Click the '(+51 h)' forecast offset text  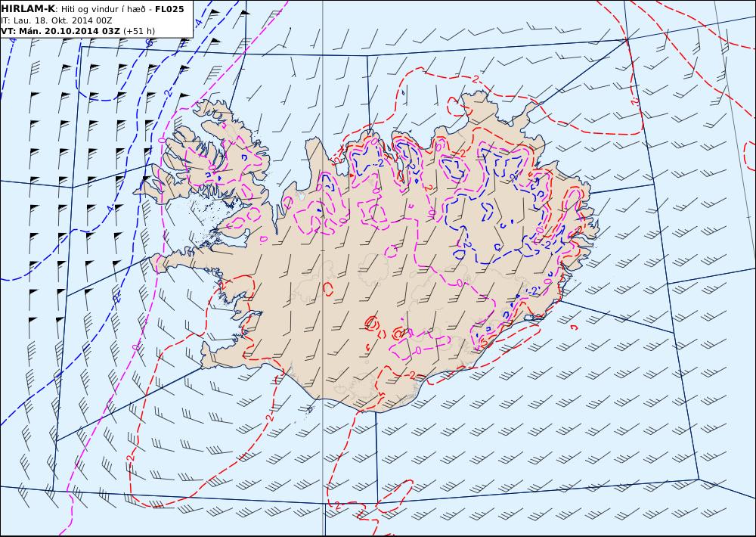(x=139, y=31)
